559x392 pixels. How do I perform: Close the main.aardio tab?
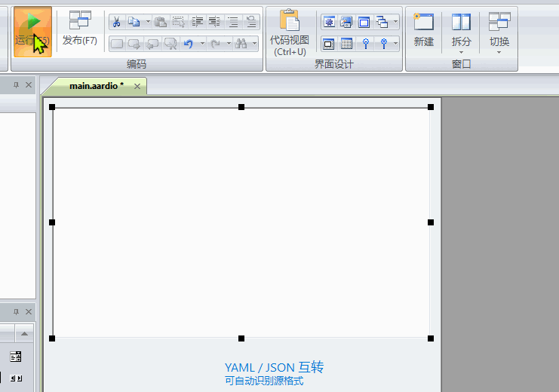click(137, 86)
